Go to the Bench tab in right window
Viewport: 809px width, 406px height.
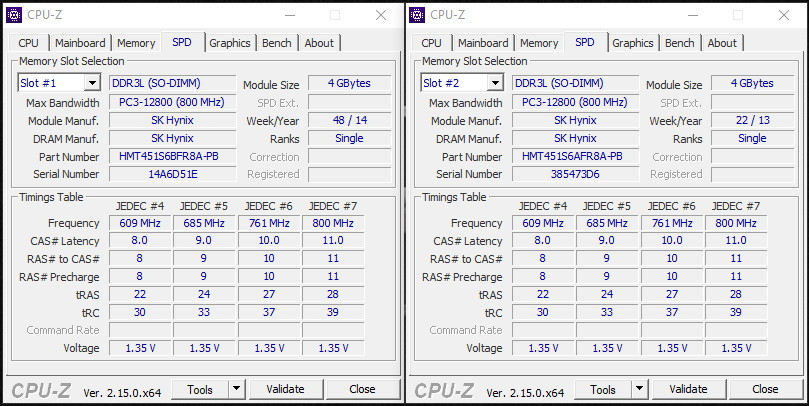point(679,43)
